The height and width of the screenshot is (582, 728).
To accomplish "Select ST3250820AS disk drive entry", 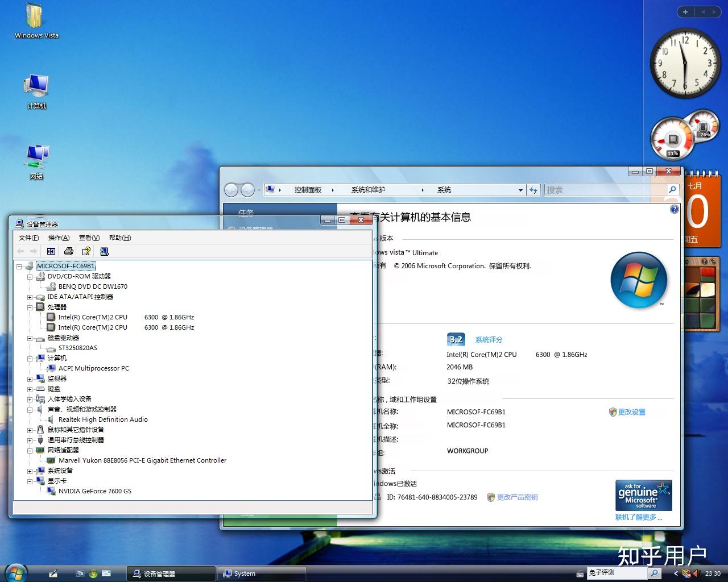I will [x=78, y=348].
